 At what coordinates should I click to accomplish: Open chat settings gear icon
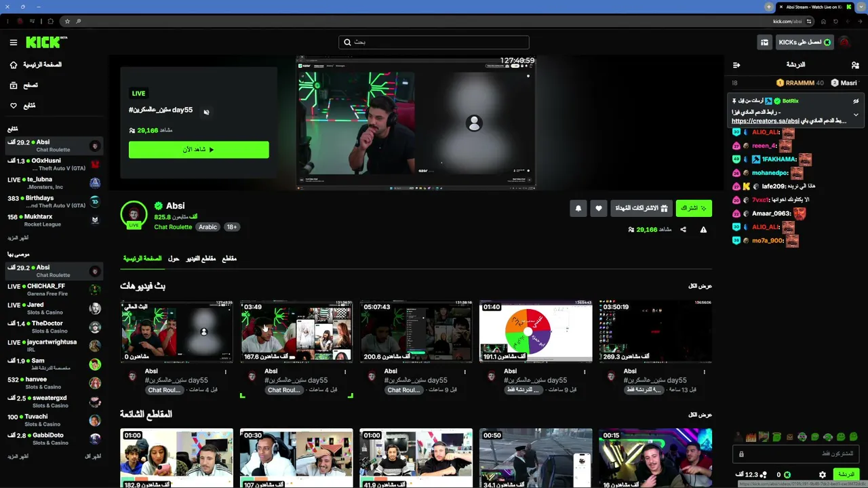[x=823, y=475]
